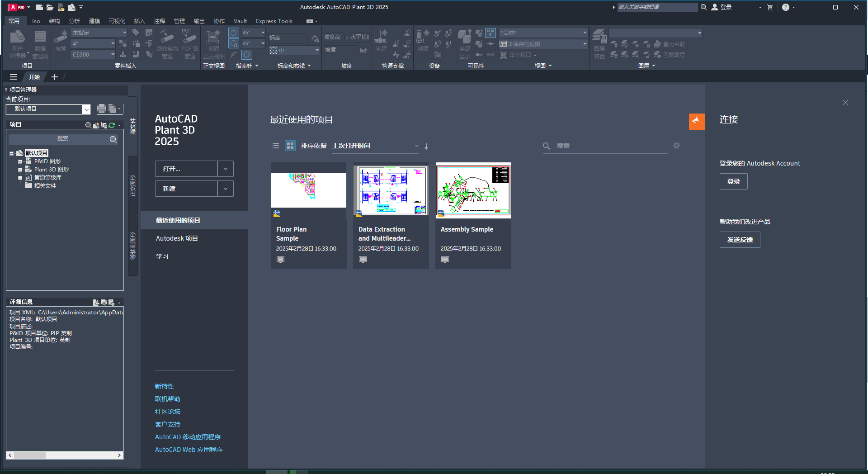Open the 数据管理器 ribbon tool
868x474 pixels.
40,44
